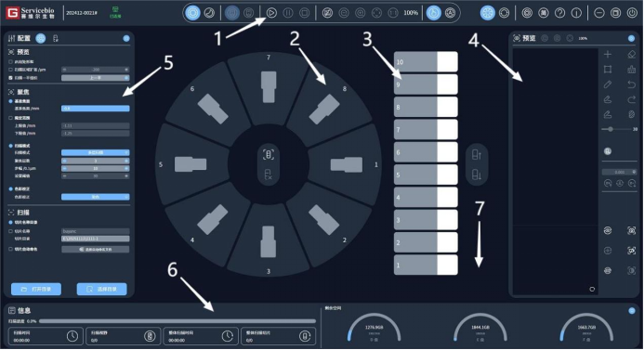
Task: Start scanning with the play icon
Action: [x=271, y=13]
